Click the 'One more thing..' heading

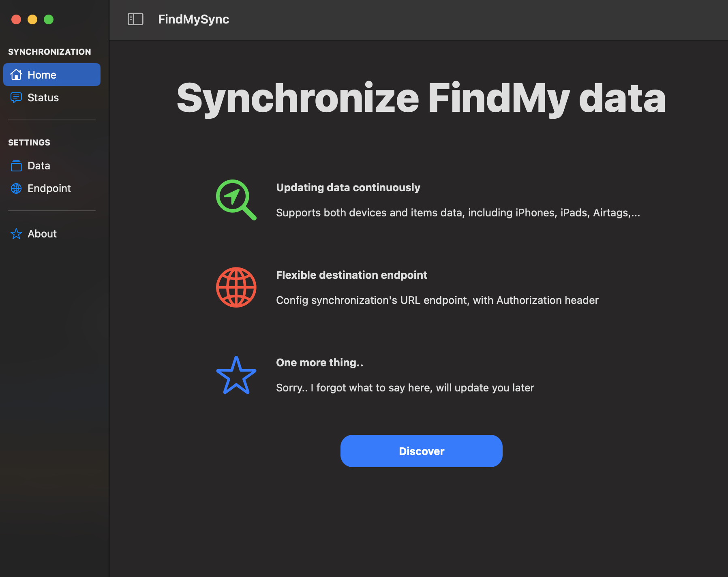[x=319, y=362]
